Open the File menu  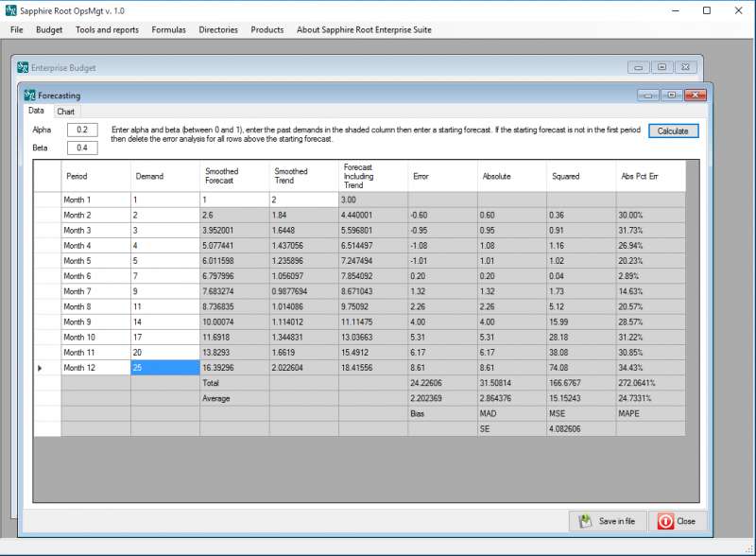[16, 30]
